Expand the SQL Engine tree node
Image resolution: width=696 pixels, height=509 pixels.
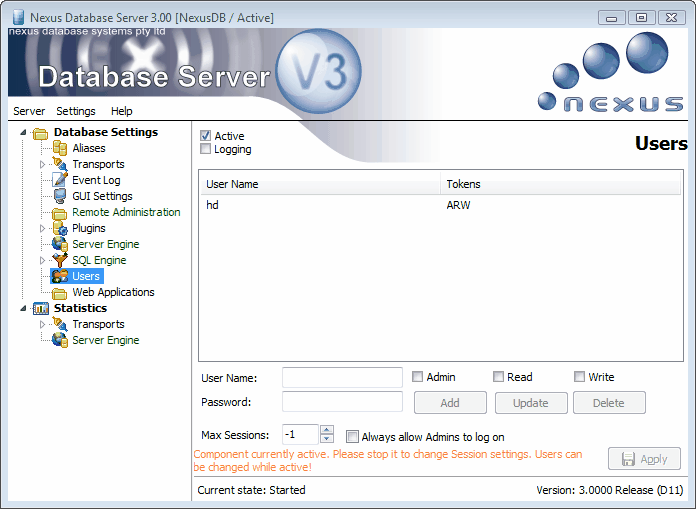[43, 260]
